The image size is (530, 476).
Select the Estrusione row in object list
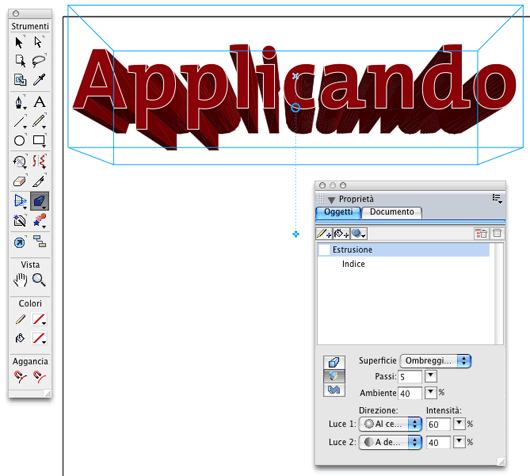coord(404,250)
